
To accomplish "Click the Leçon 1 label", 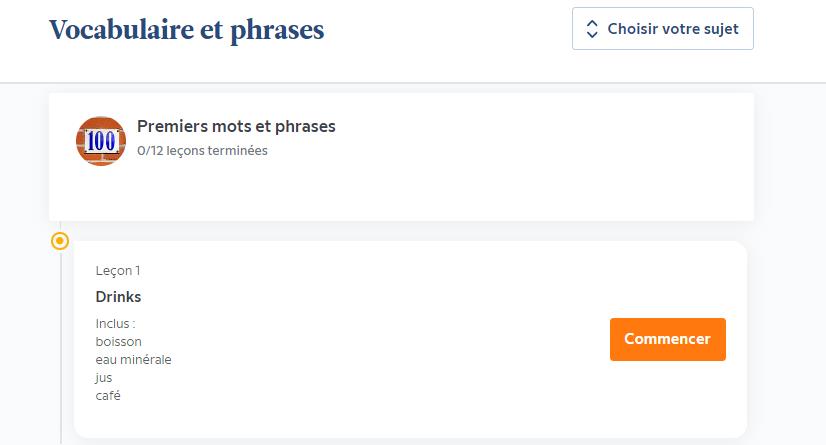I will (118, 271).
